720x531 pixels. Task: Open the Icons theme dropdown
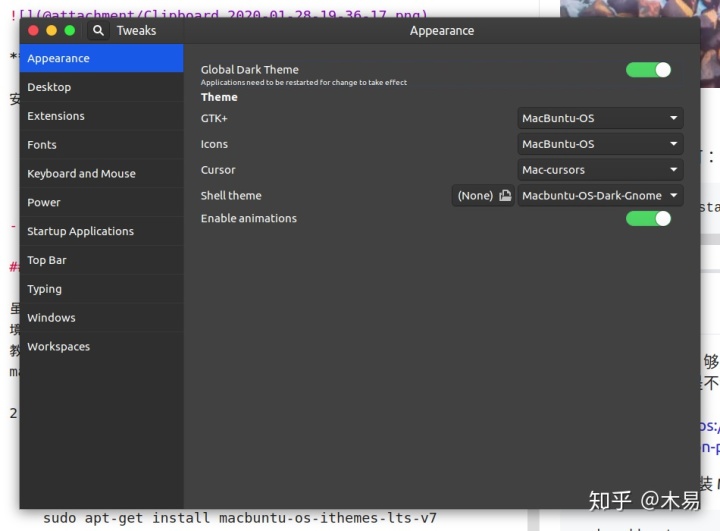pos(600,144)
